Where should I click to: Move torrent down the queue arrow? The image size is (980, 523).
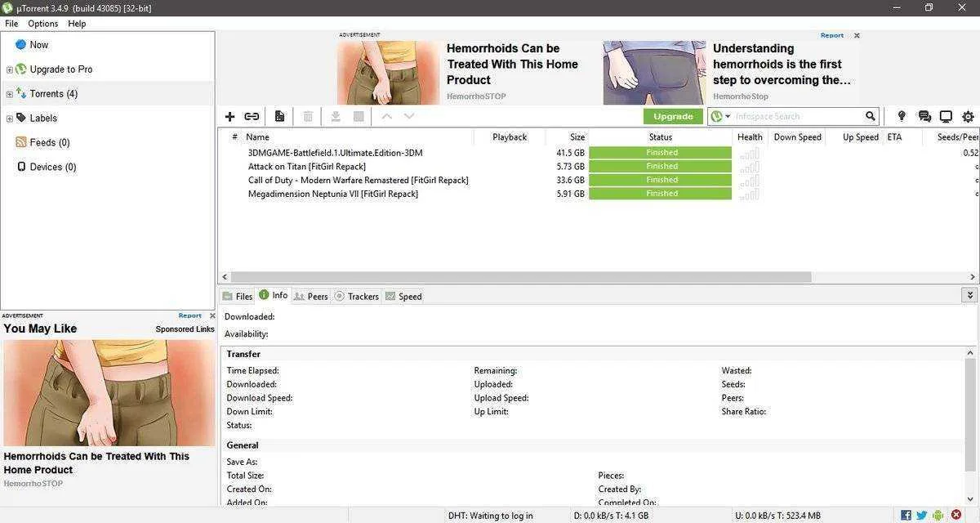409,117
